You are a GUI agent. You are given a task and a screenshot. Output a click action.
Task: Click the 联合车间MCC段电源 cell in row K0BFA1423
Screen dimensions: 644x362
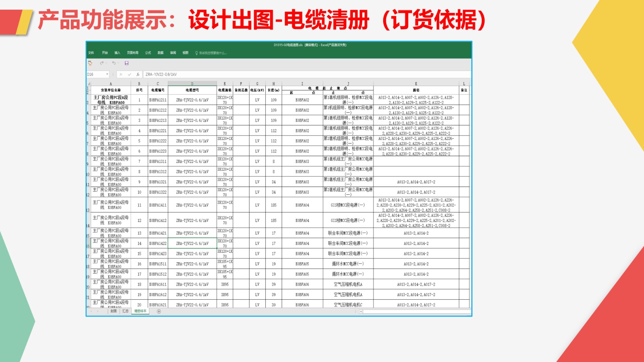(348, 253)
